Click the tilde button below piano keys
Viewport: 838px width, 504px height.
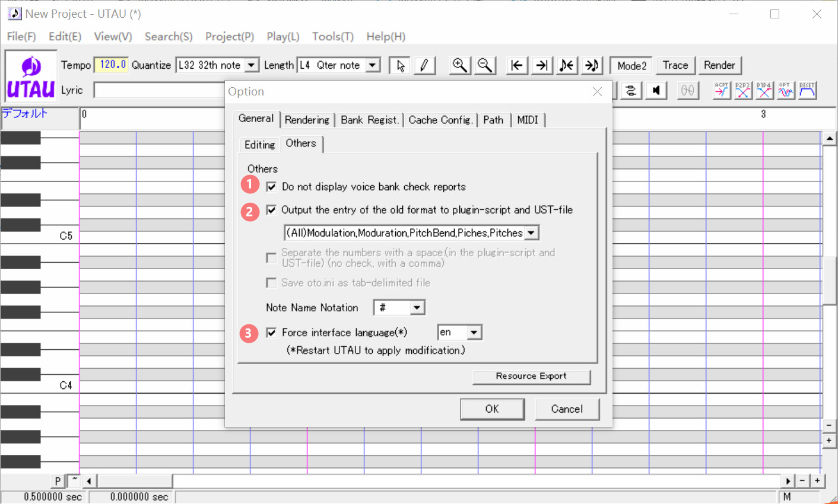(74, 481)
